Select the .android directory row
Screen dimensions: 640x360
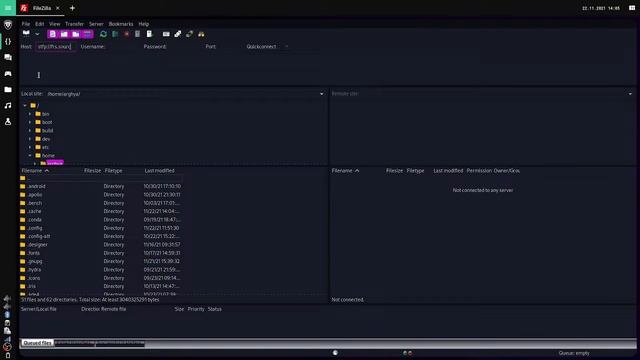pyautogui.click(x=101, y=186)
